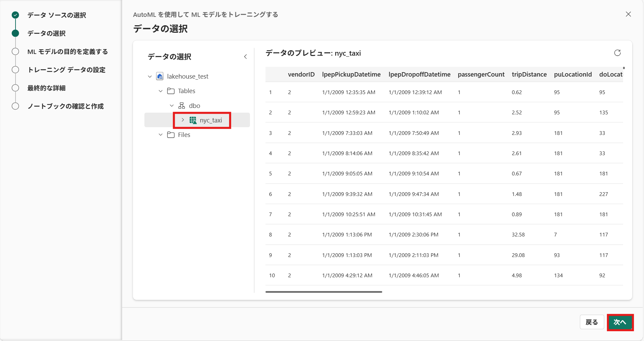
Task: Click the refresh data preview icon
Action: pyautogui.click(x=617, y=53)
